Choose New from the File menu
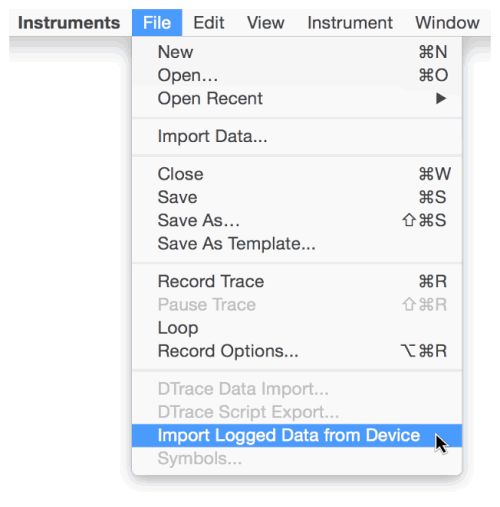 click(x=297, y=52)
